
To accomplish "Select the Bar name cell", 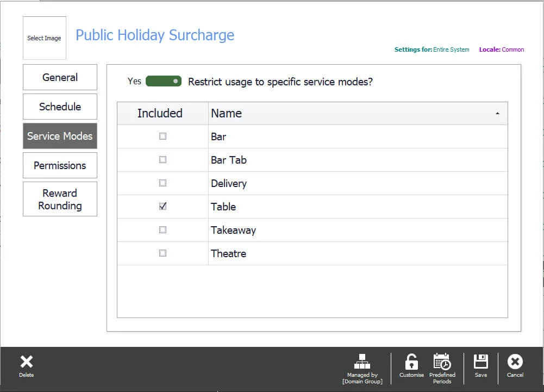I will pos(358,136).
